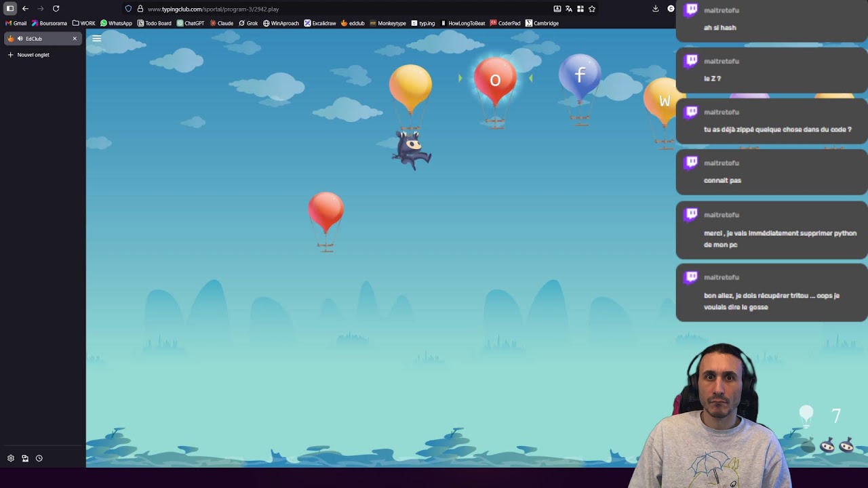
Task: Open WhatsApp bookmark
Action: pos(116,23)
